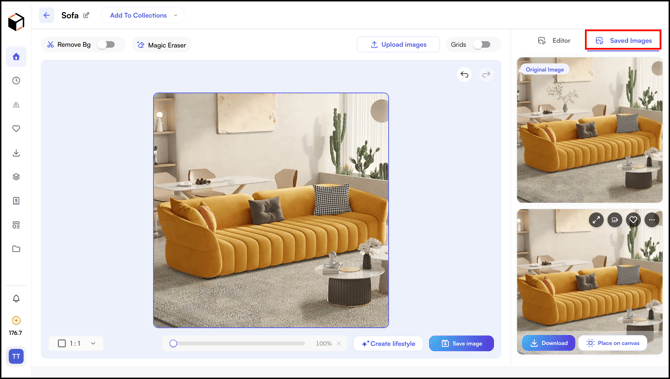670x379 pixels.
Task: Open the layers stack sidebar icon
Action: click(x=16, y=177)
